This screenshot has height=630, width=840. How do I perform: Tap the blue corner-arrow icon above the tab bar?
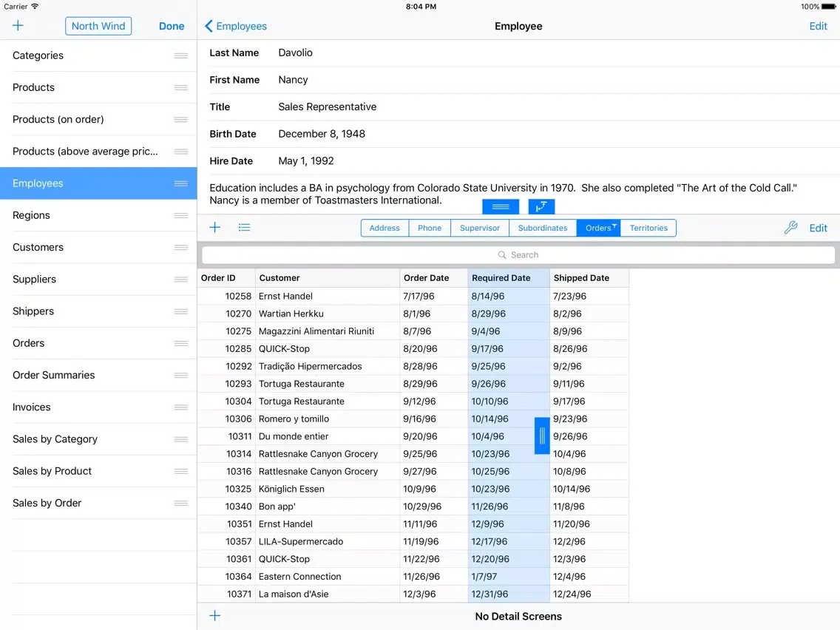click(x=541, y=206)
